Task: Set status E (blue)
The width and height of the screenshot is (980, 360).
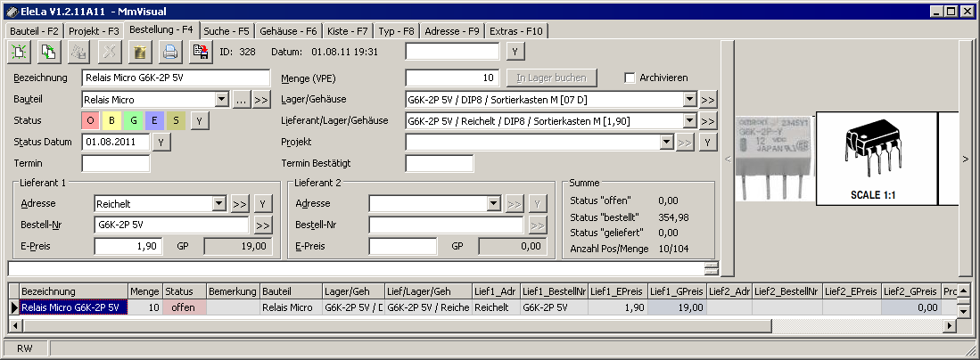Action: coord(154,120)
